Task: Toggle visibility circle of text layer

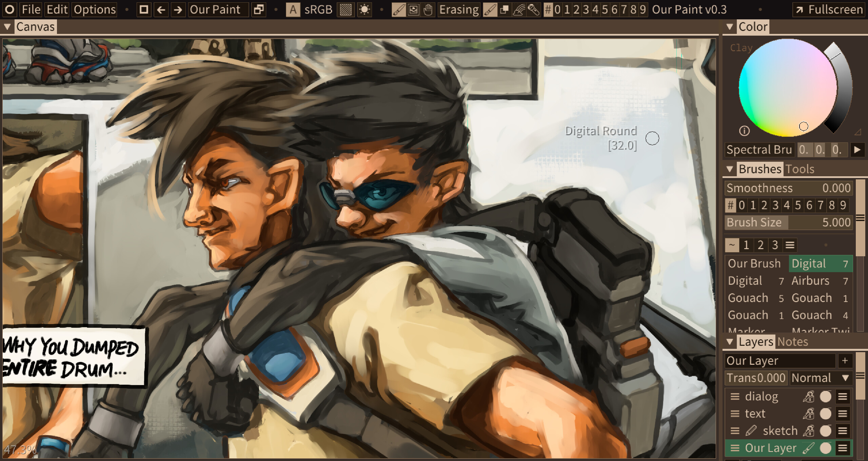Action: 825,414
